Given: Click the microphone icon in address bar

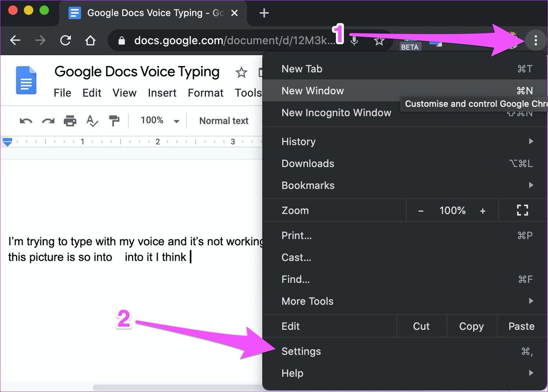Looking at the screenshot, I should pyautogui.click(x=354, y=41).
